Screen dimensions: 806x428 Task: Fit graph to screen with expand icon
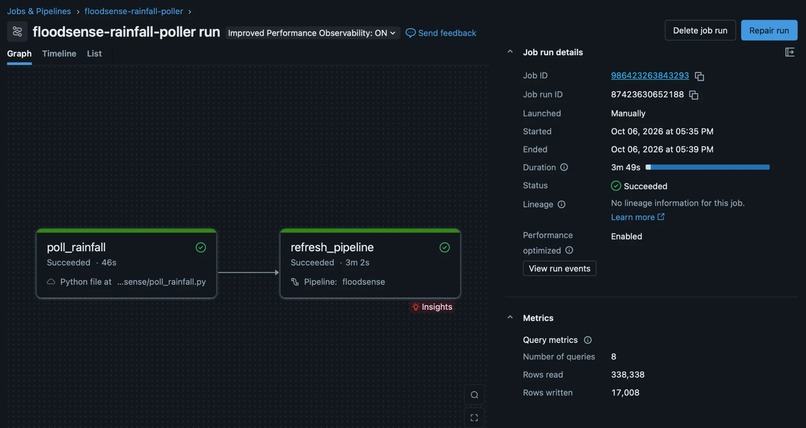pos(474,418)
